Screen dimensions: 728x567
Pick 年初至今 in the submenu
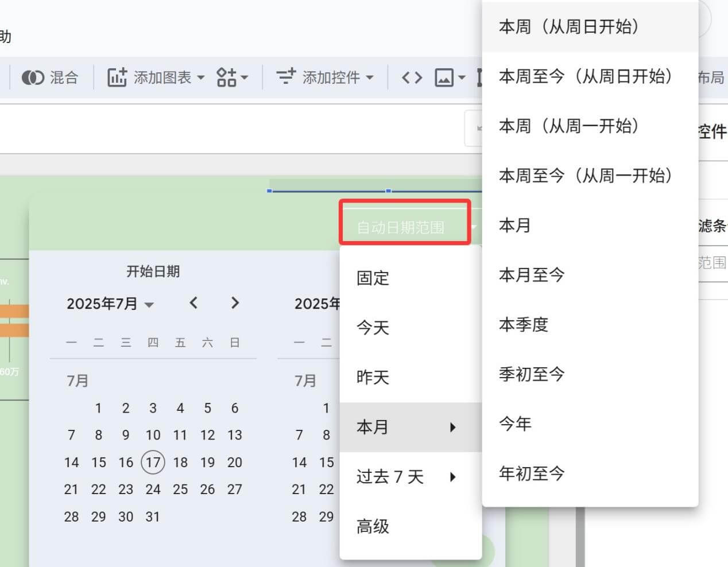(x=532, y=473)
